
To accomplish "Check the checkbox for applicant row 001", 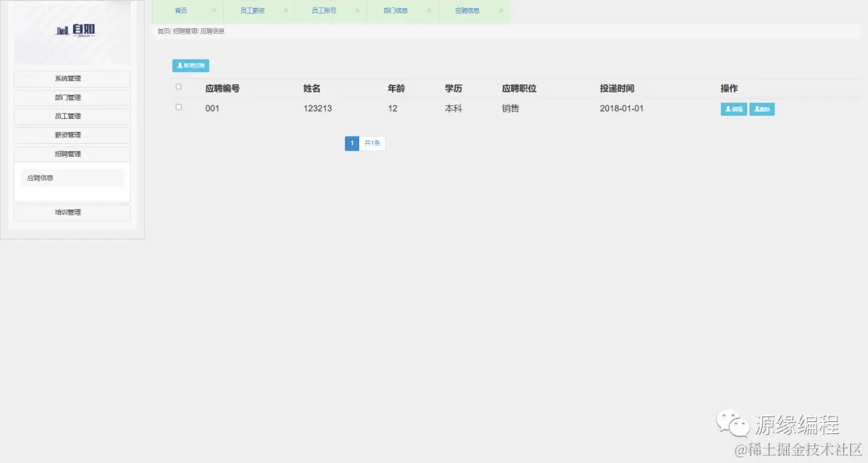I will [x=178, y=106].
